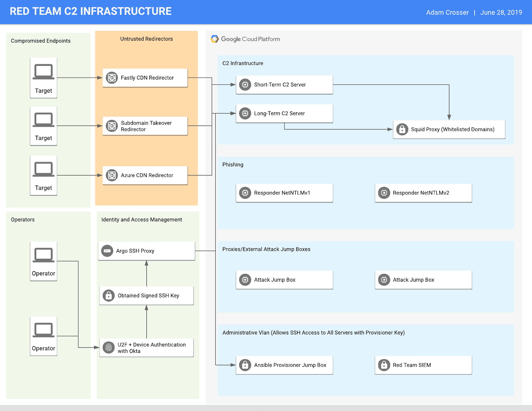Click the CPU icon on Responder NetNTLMv2
This screenshot has width=532, height=411.
coord(384,193)
